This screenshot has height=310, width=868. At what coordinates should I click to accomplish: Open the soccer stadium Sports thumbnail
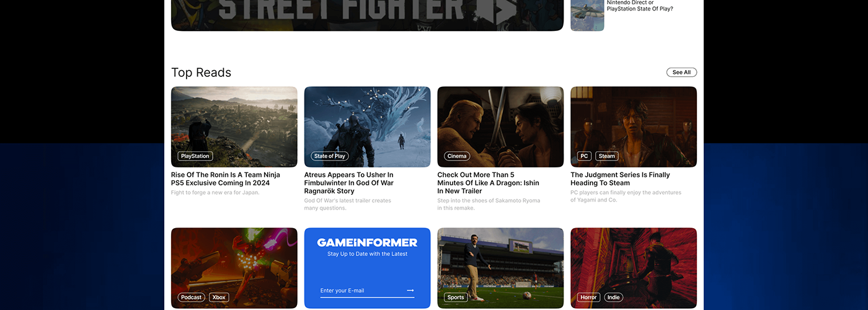click(x=500, y=268)
